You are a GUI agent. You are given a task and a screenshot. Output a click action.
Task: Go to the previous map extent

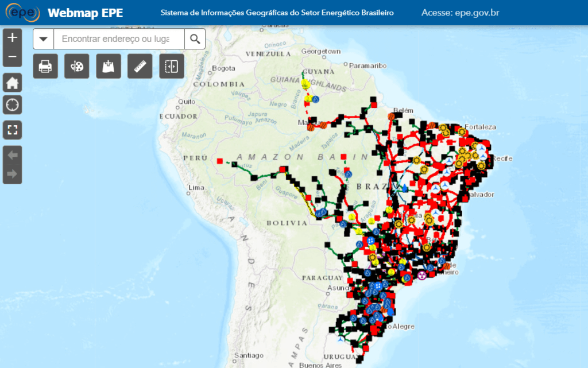13,156
